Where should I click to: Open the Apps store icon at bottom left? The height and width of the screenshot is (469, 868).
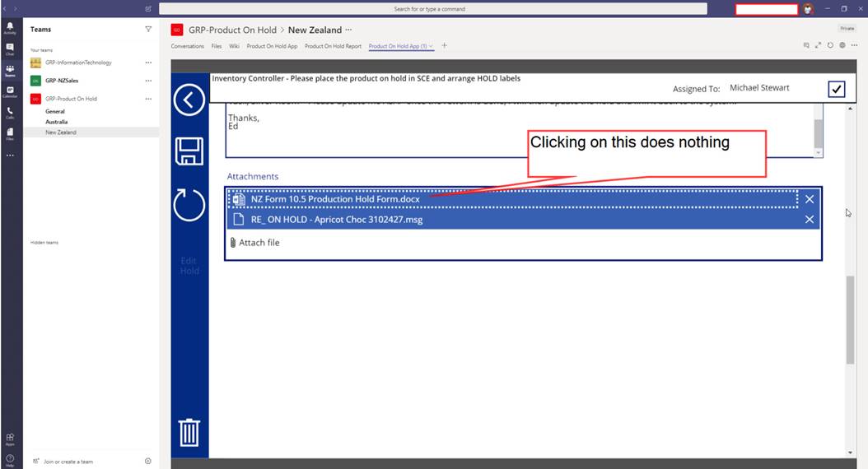pos(10,439)
